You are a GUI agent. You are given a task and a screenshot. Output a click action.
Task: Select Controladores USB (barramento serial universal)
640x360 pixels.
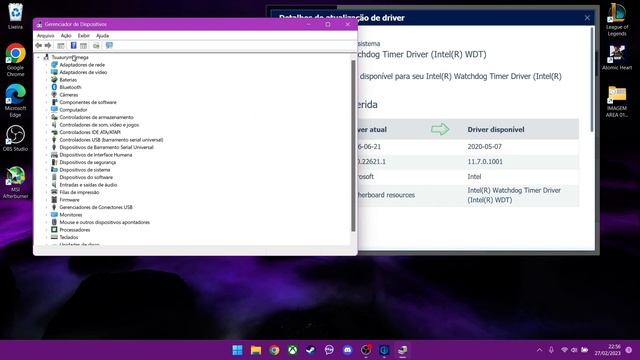[111, 140]
